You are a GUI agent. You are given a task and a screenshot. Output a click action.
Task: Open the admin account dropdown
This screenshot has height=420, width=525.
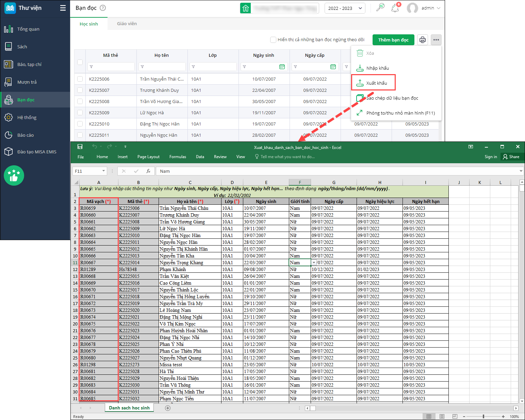pos(430,8)
